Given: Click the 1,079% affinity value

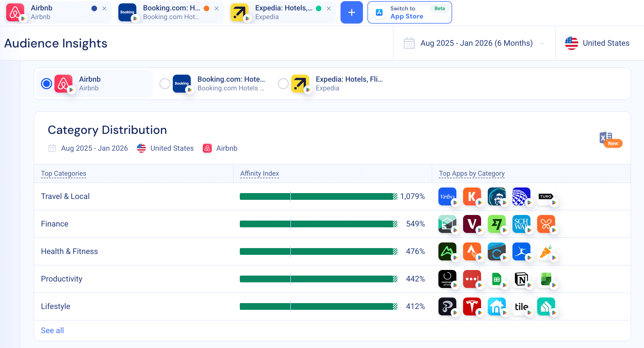Looking at the screenshot, I should [x=412, y=196].
